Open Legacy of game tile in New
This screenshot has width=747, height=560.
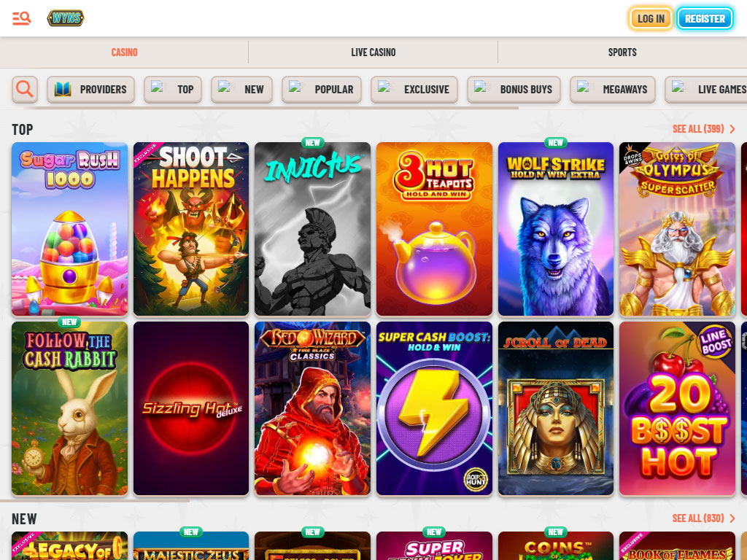[69, 545]
